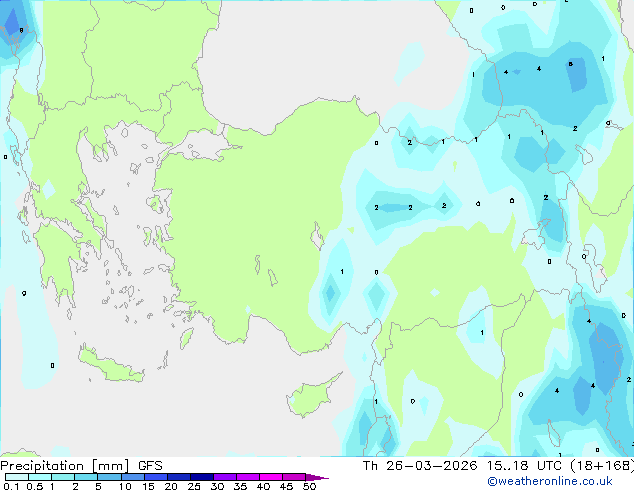This screenshot has height=490, width=634.
Task: Pick the 35–40 mm legend color swatch
Action: coord(247,477)
